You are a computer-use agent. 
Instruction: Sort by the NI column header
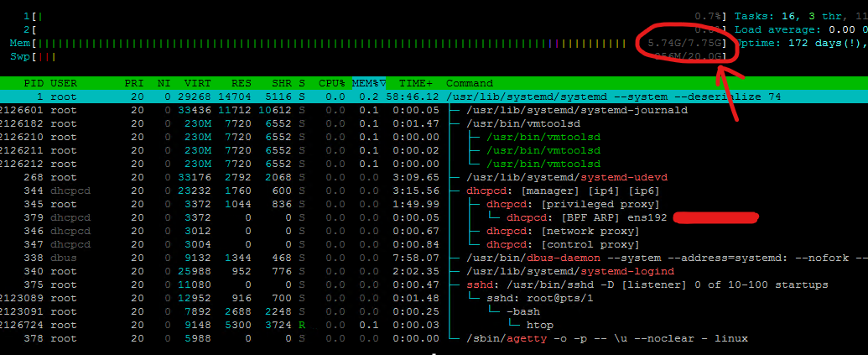(164, 84)
